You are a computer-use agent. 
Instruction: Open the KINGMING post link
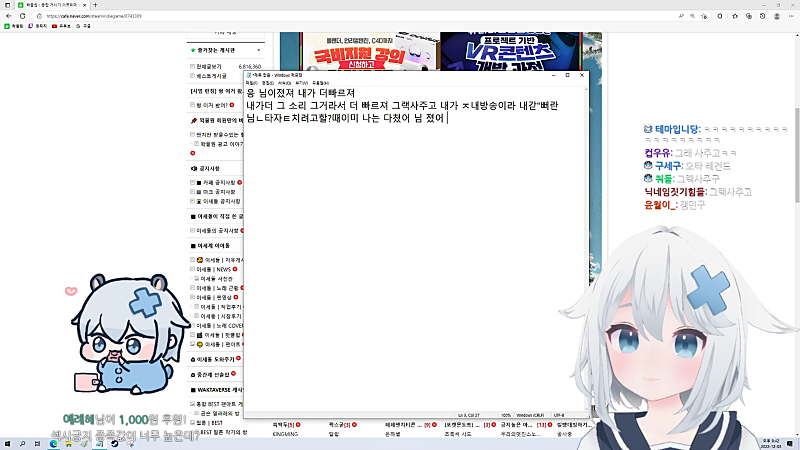tap(285, 434)
